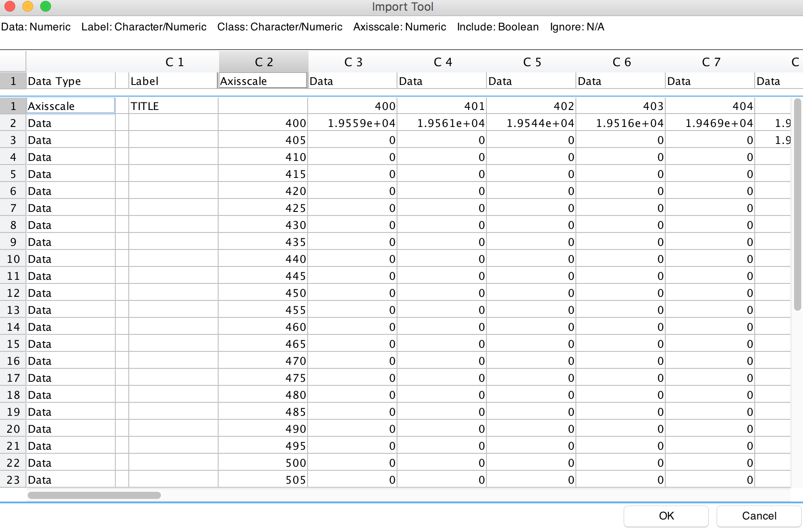
Task: Click the TITLE label cell
Action: point(173,106)
